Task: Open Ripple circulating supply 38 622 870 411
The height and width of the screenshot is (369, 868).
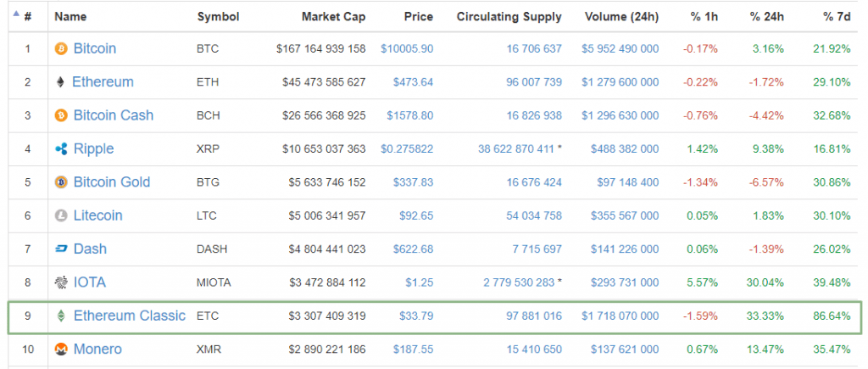Action: pyautogui.click(x=515, y=149)
